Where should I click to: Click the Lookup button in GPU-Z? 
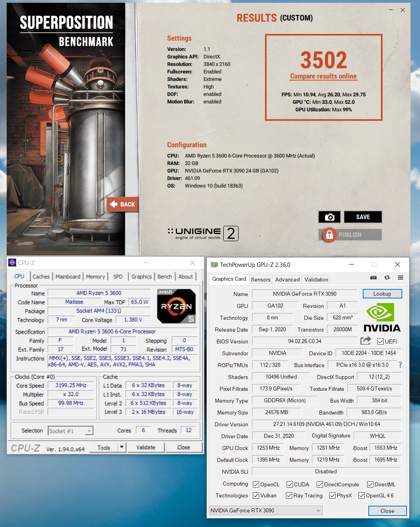click(x=382, y=294)
